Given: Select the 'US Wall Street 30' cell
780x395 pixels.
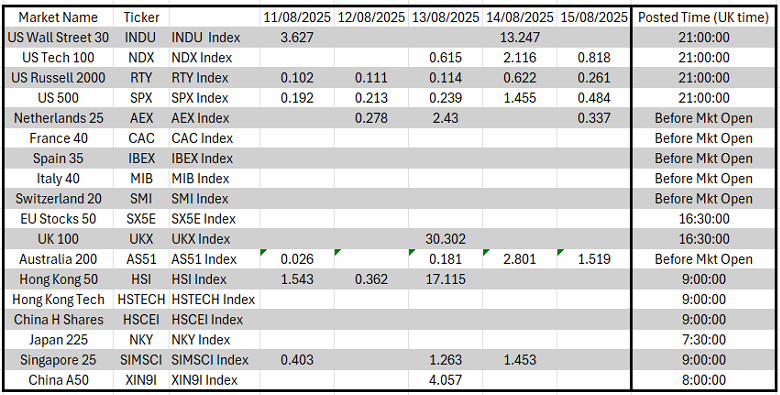Looking at the screenshot, I should click(58, 37).
